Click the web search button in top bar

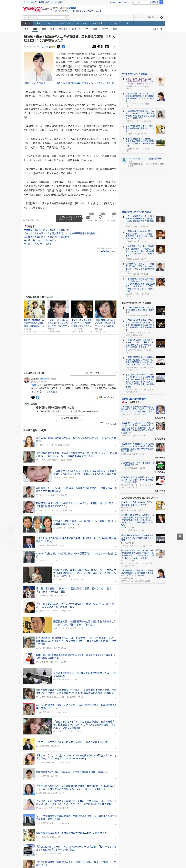click(x=161, y=2)
